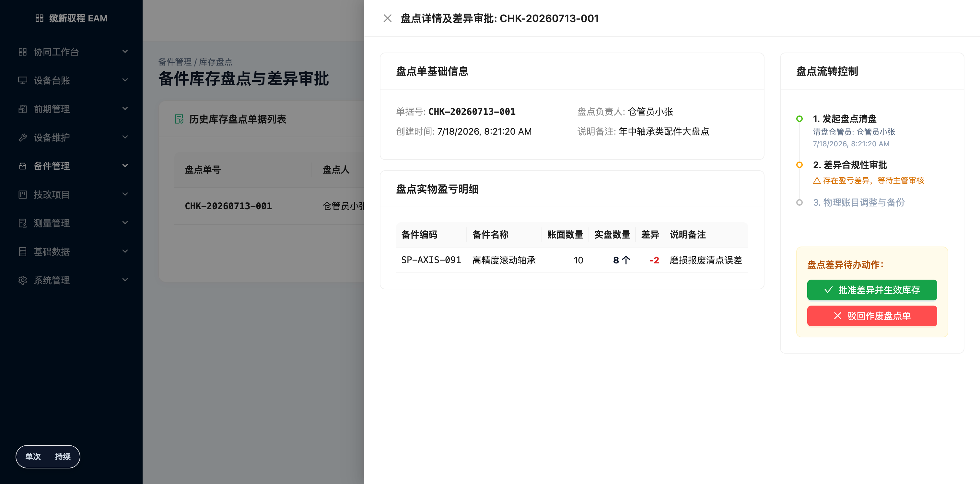Open the 备件管理 menu

[71, 166]
